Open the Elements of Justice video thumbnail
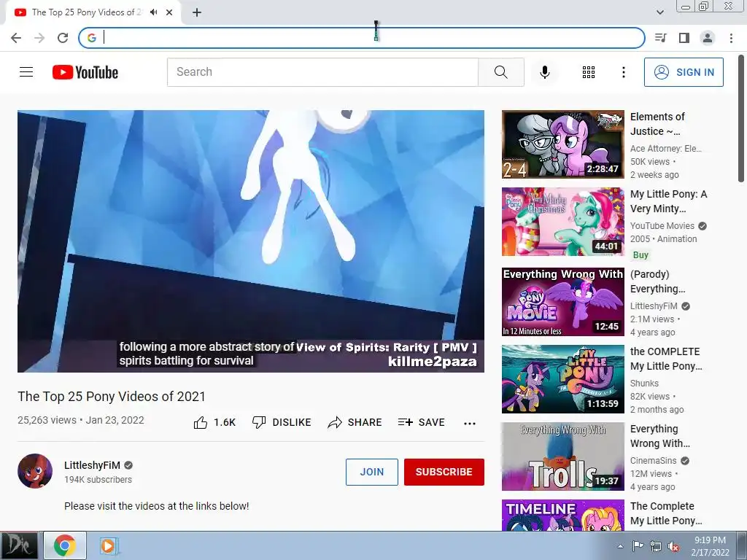This screenshot has width=747, height=560. [x=562, y=144]
